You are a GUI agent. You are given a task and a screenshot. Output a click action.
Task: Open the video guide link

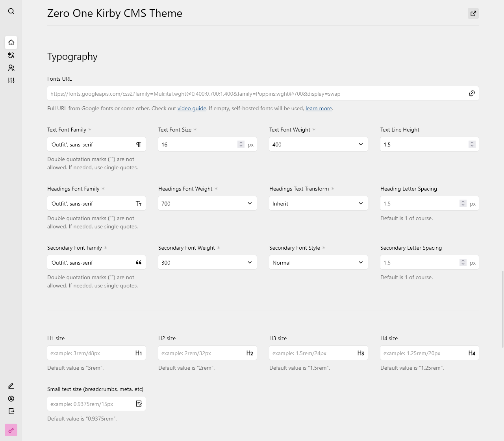coord(192,108)
